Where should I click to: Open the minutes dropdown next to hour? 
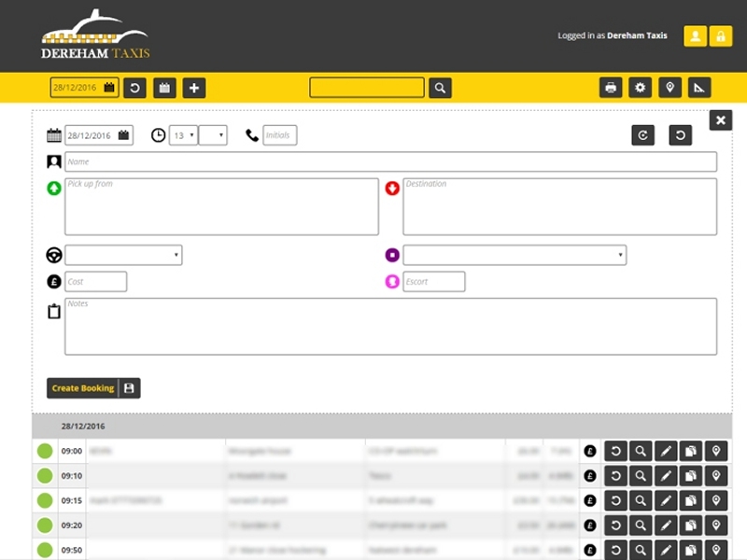(213, 135)
